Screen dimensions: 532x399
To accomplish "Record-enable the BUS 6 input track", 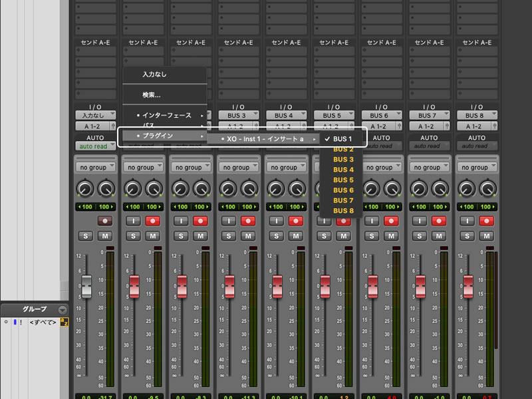I will pyautogui.click(x=391, y=221).
